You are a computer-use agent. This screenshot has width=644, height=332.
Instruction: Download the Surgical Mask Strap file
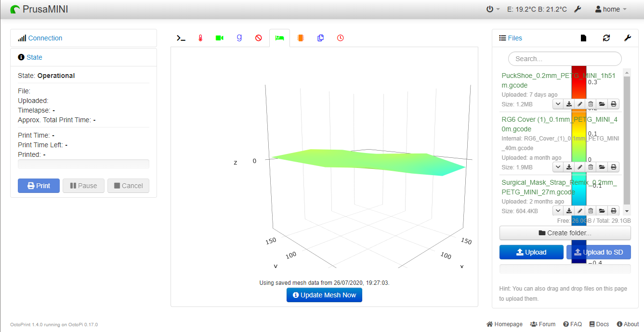pyautogui.click(x=569, y=210)
